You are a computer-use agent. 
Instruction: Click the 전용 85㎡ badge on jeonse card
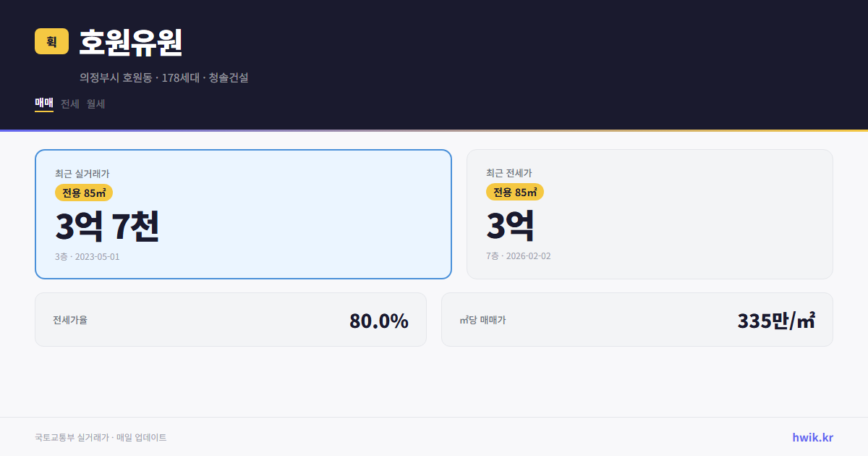(x=516, y=192)
